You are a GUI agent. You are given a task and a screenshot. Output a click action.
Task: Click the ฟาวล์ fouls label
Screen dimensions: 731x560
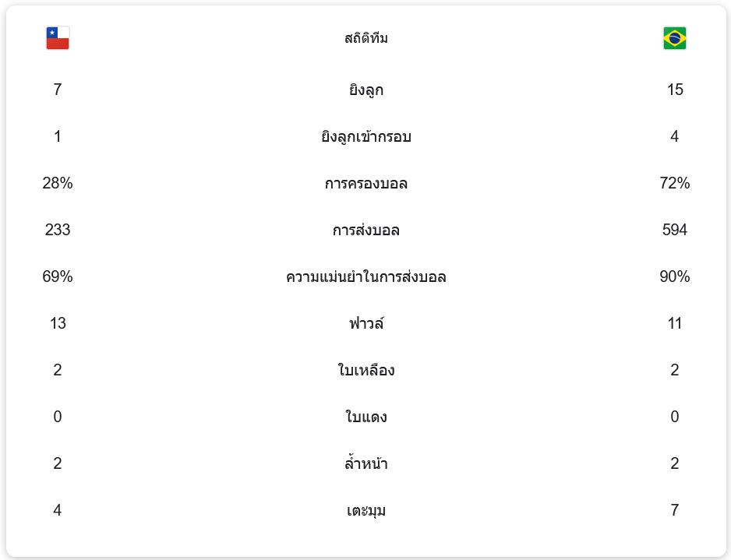click(x=365, y=324)
